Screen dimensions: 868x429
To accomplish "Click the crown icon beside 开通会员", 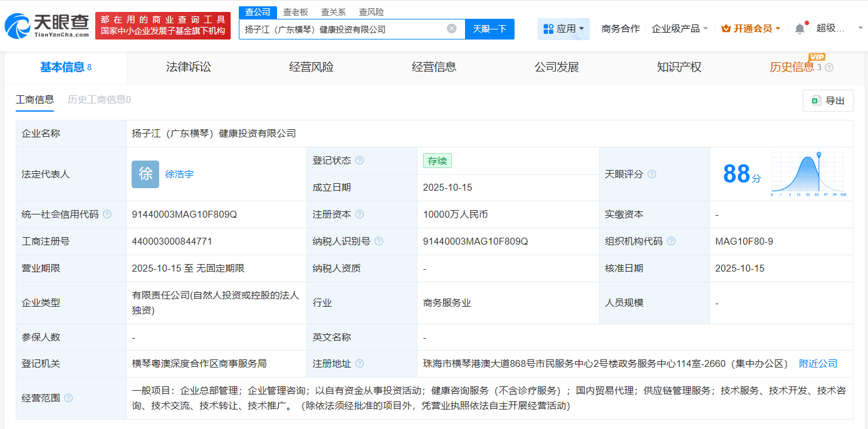I will coord(726,28).
